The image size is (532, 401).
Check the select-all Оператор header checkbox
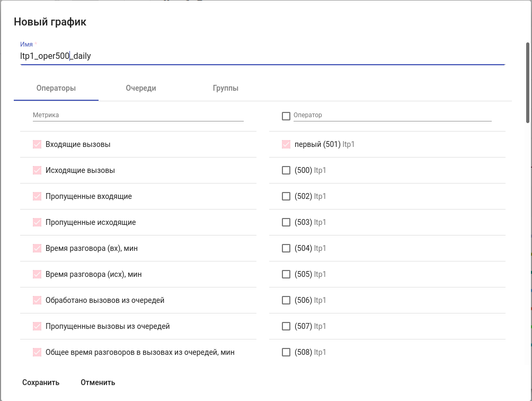click(x=286, y=116)
